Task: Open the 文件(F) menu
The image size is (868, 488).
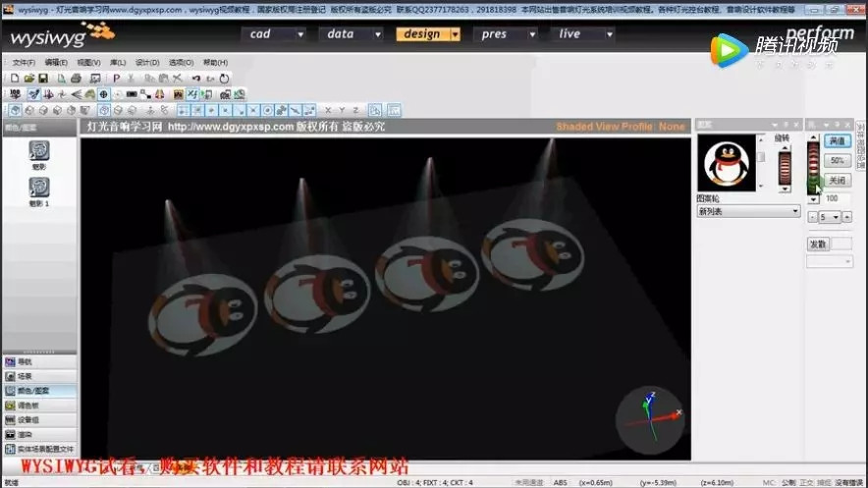Action: [x=24, y=62]
